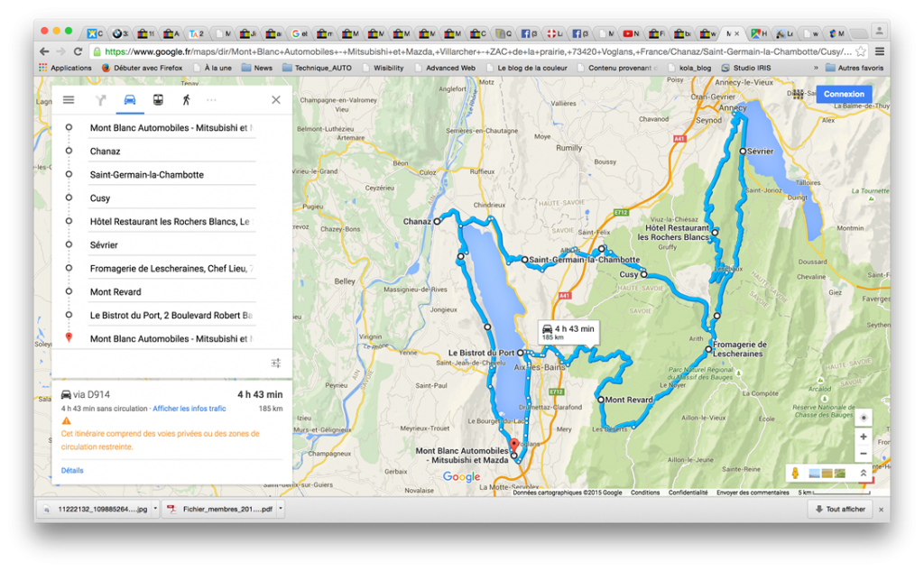The height and width of the screenshot is (571, 924).
Task: Expand the News bookmarks folder
Action: [257, 68]
